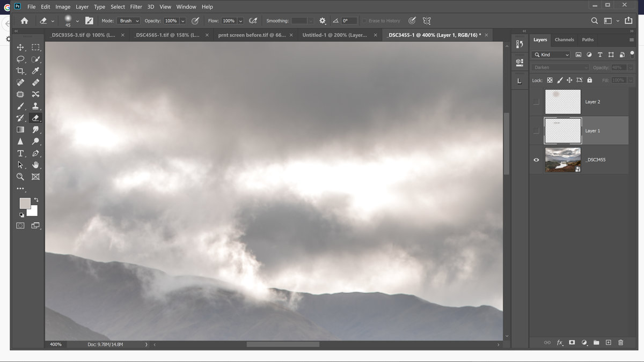Add layer style fx button
Viewport: 644px width, 362px height.
(560, 342)
